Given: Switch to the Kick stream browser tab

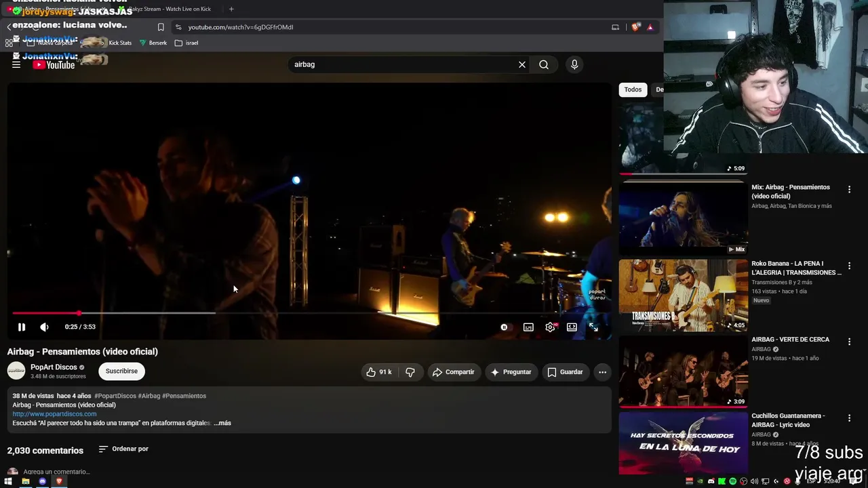Looking at the screenshot, I should click(x=170, y=9).
